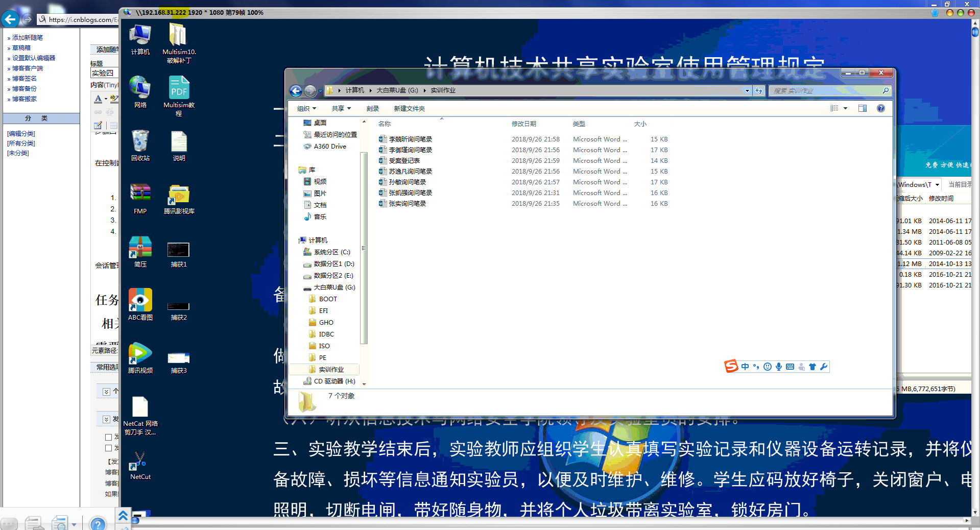Image resolution: width=980 pixels, height=530 pixels.
Task: Expand the Explorer address bar history dropdown
Action: pyautogui.click(x=747, y=90)
